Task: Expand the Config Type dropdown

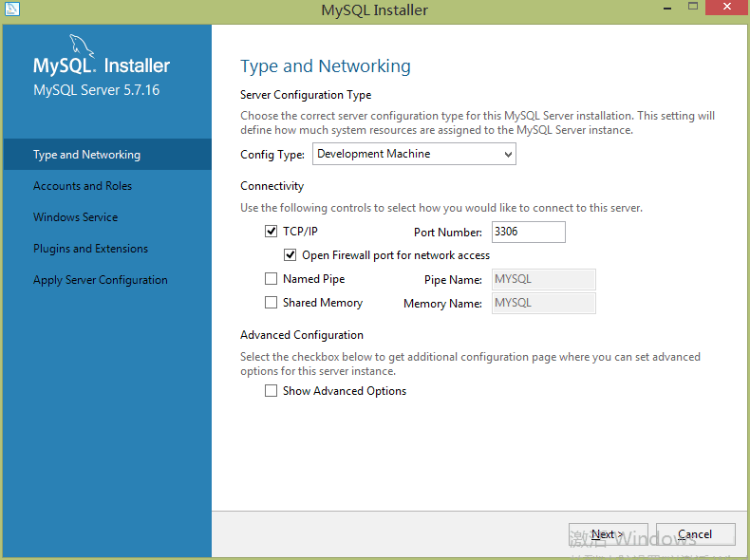Action: coord(415,154)
